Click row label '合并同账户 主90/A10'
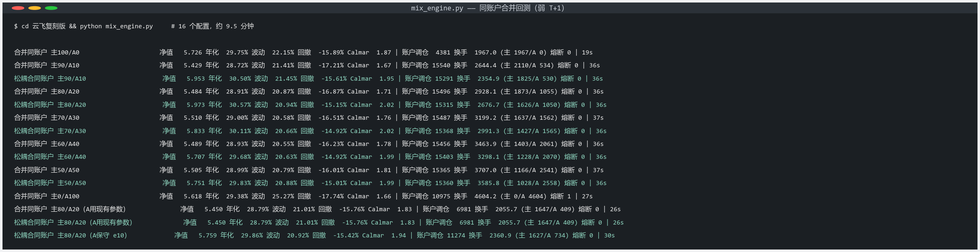The width and height of the screenshot is (980, 252). click(x=47, y=65)
